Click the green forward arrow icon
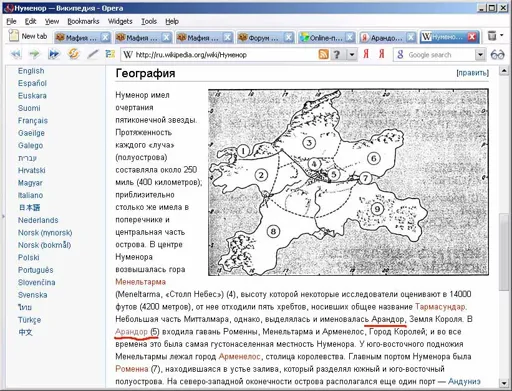This screenshot has height=391, width=512. 34,54
